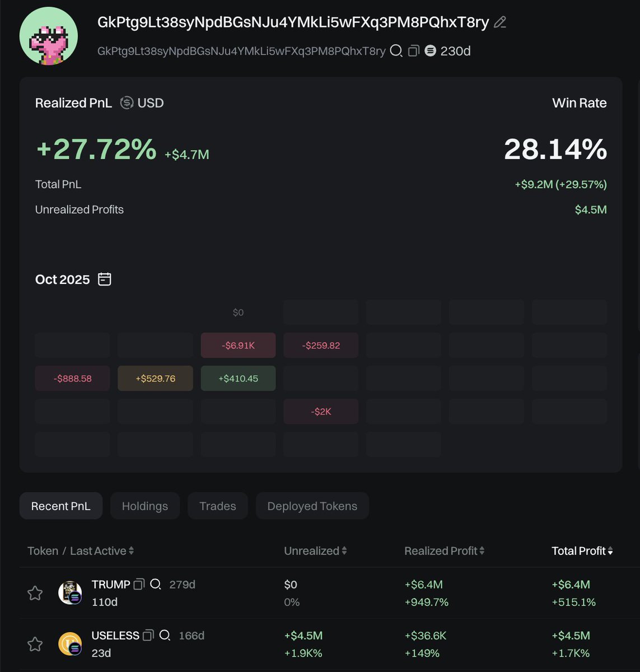Copy the wallet address under the title
Screen dimensions: 640x672
pyautogui.click(x=414, y=51)
